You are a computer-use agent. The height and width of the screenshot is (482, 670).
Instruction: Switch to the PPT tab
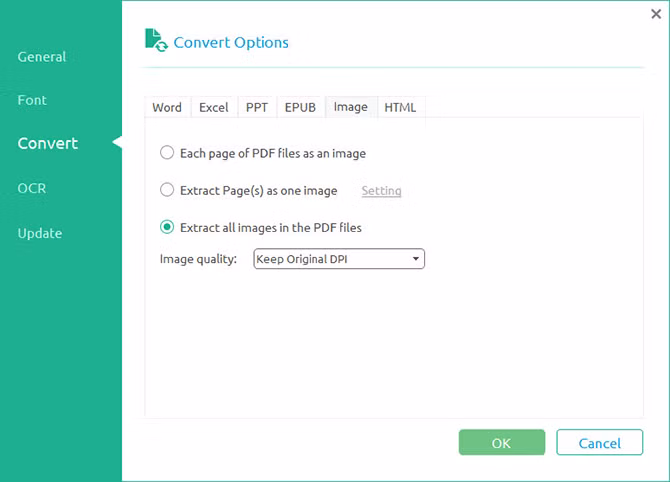[257, 107]
